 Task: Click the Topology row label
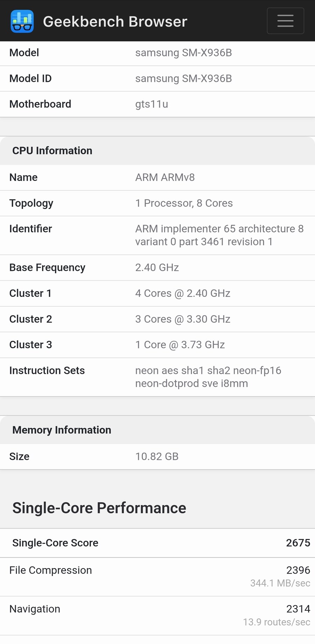(31, 203)
